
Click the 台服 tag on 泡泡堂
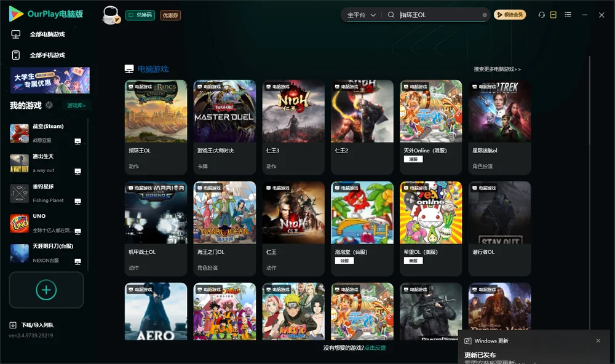coord(344,261)
